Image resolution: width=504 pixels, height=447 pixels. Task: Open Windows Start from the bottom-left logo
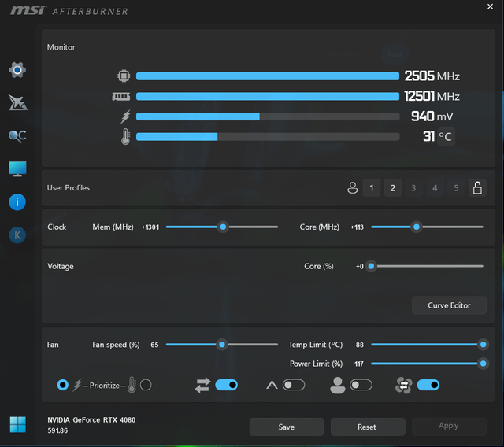17,424
